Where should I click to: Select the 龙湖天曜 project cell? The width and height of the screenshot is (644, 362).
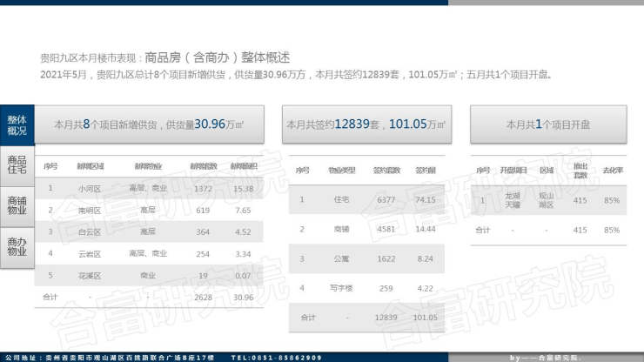[513, 200]
